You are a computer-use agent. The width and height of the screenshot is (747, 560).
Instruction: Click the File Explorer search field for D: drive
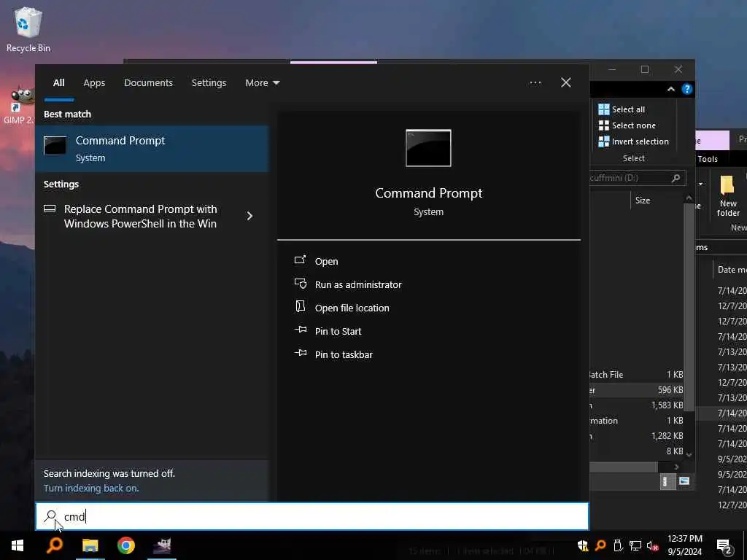pyautogui.click(x=638, y=178)
